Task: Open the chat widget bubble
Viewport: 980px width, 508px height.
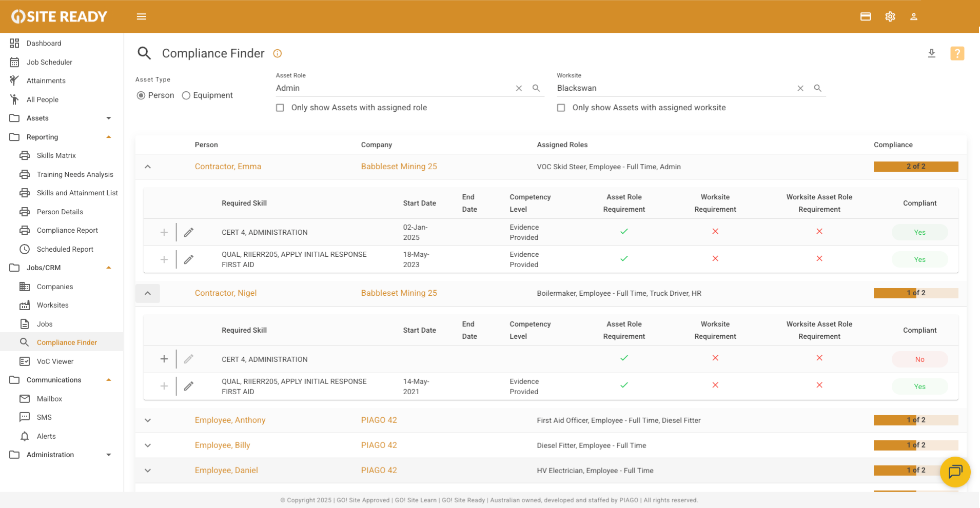Action: click(x=955, y=471)
